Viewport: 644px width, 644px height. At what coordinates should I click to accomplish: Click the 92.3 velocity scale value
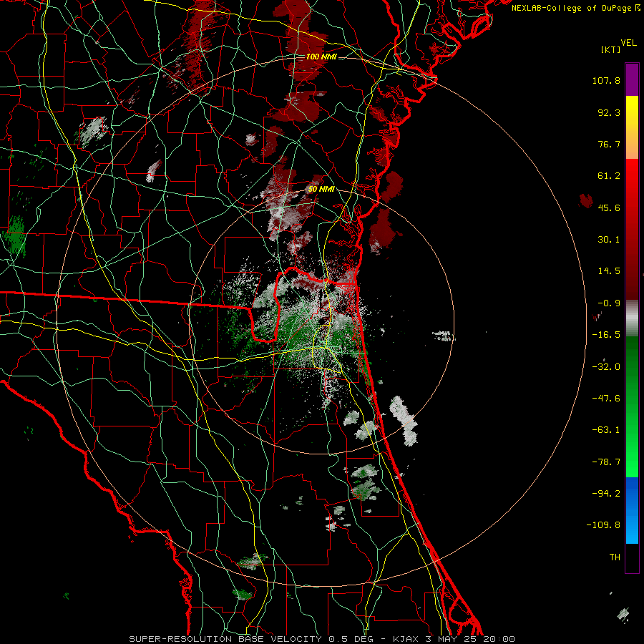(609, 112)
